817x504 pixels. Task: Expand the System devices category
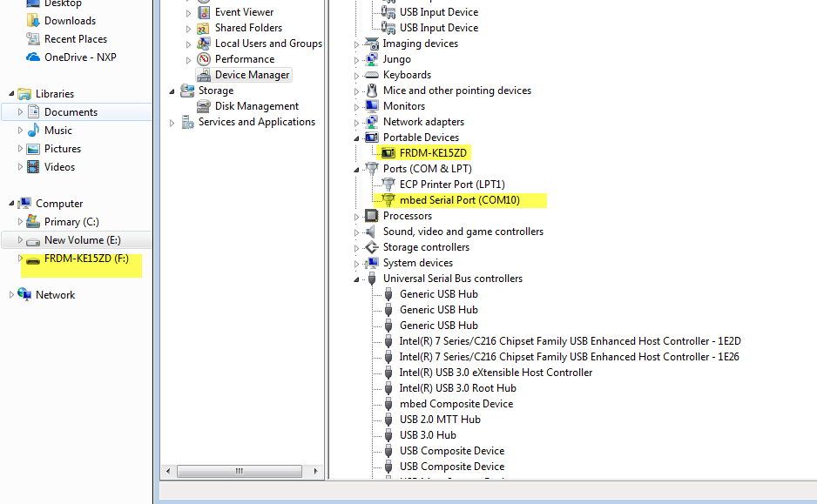[x=356, y=264]
